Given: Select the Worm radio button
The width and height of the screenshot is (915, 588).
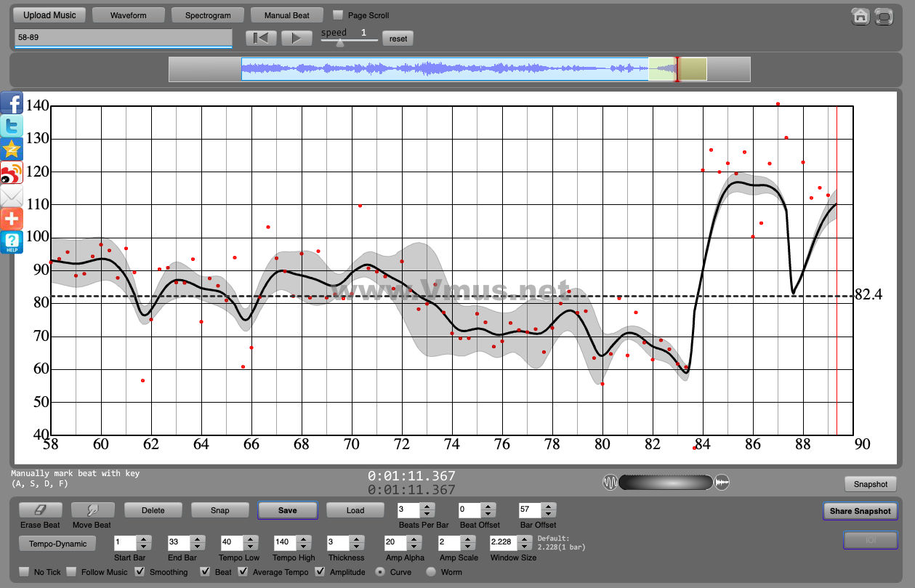Looking at the screenshot, I should coord(431,572).
